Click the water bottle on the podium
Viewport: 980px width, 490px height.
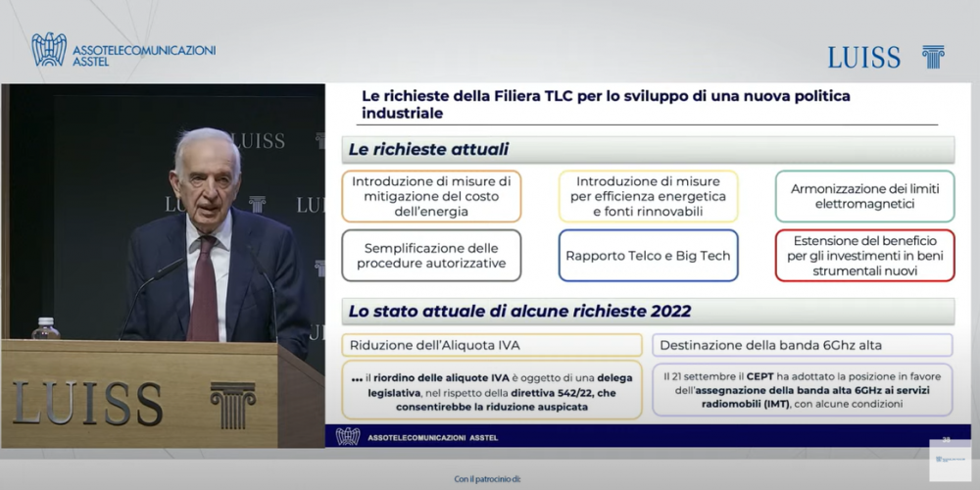pos(46,329)
